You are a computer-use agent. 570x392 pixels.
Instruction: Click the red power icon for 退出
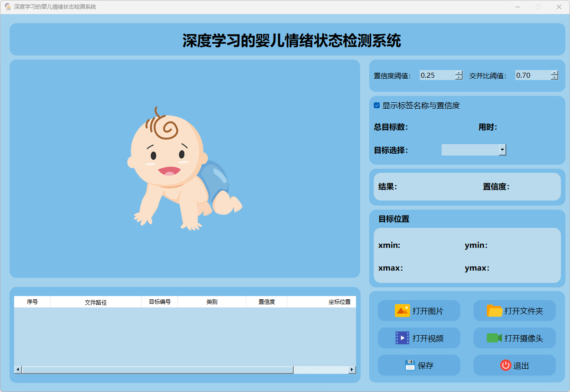click(505, 365)
